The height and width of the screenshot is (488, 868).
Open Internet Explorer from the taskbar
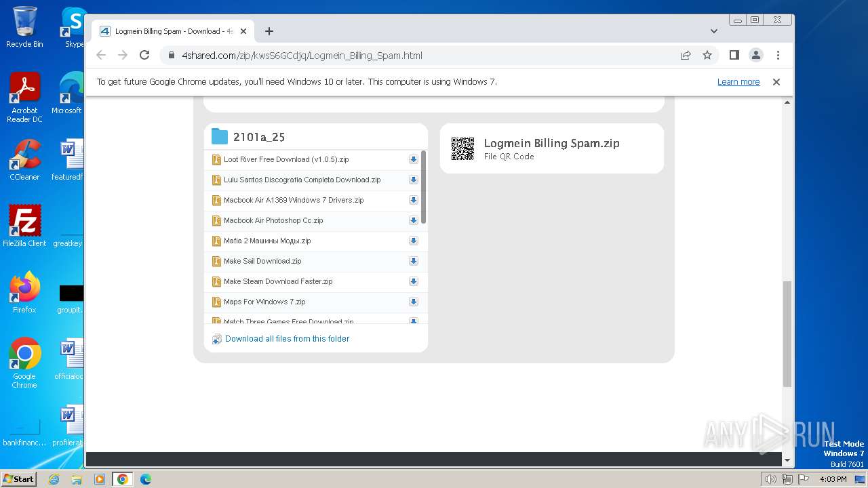tap(54, 479)
